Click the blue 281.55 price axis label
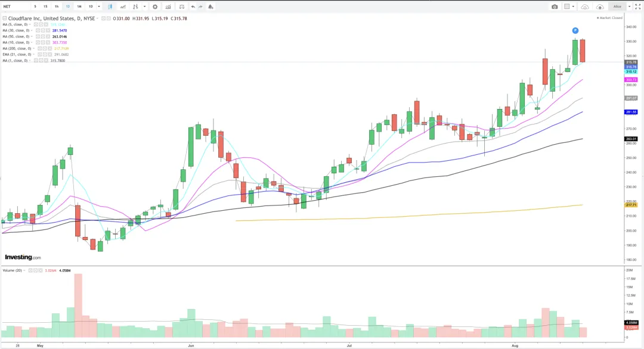Image resolution: width=644 pixels, height=349 pixels. point(631,112)
